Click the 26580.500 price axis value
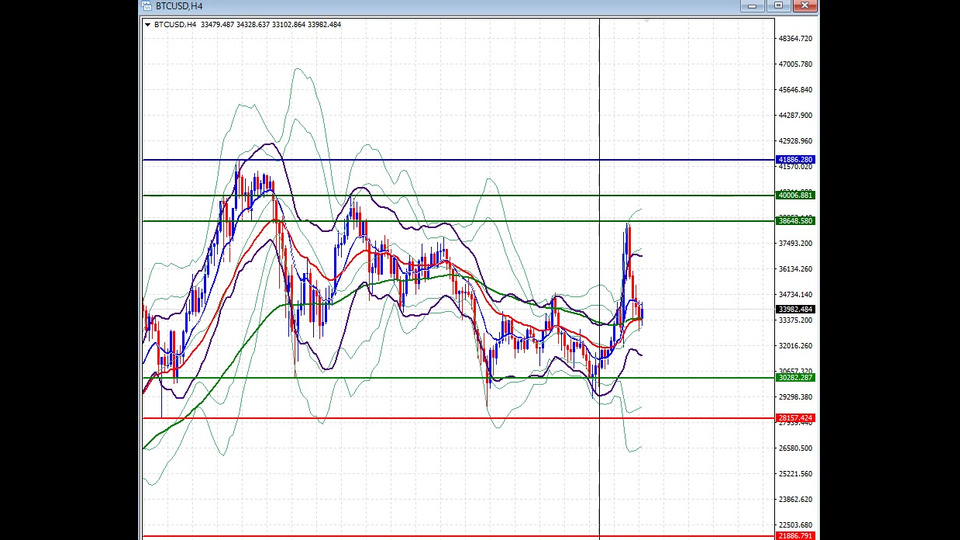The width and height of the screenshot is (960, 540). 795,448
